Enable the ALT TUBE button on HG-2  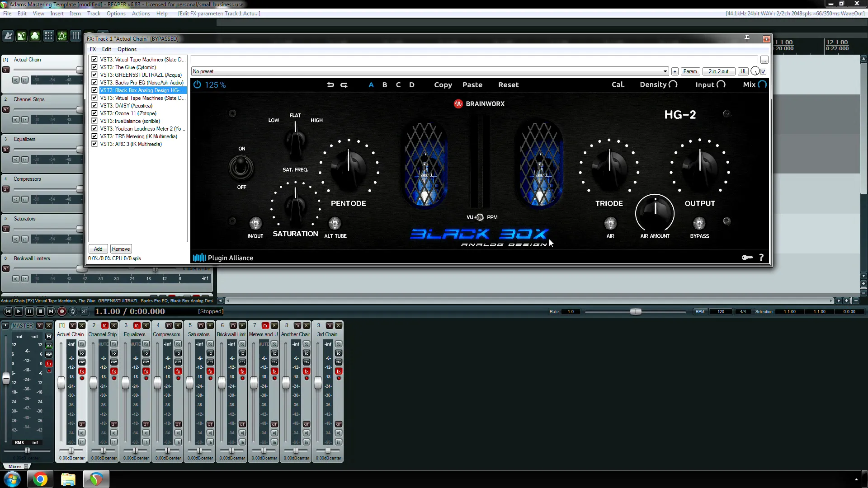(x=335, y=223)
